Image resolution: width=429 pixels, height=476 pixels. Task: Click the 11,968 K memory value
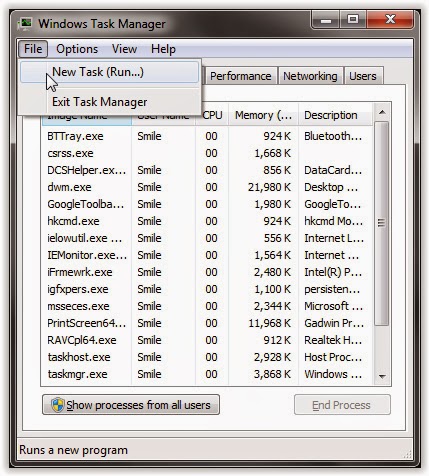pos(269,323)
